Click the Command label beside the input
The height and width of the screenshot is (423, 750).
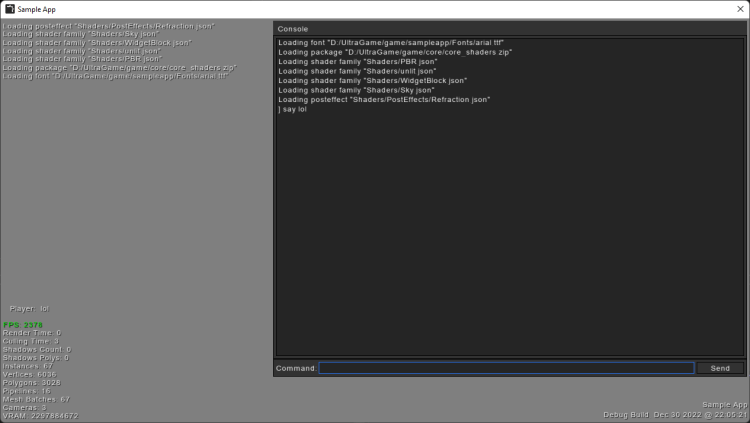point(295,368)
